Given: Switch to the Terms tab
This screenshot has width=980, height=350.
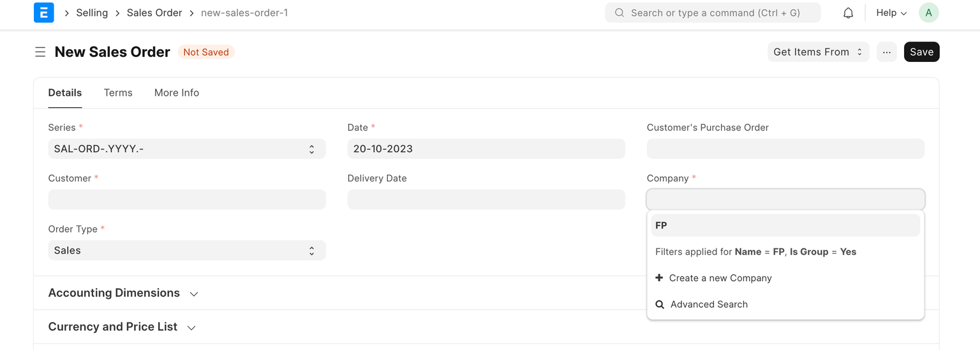Looking at the screenshot, I should point(118,93).
